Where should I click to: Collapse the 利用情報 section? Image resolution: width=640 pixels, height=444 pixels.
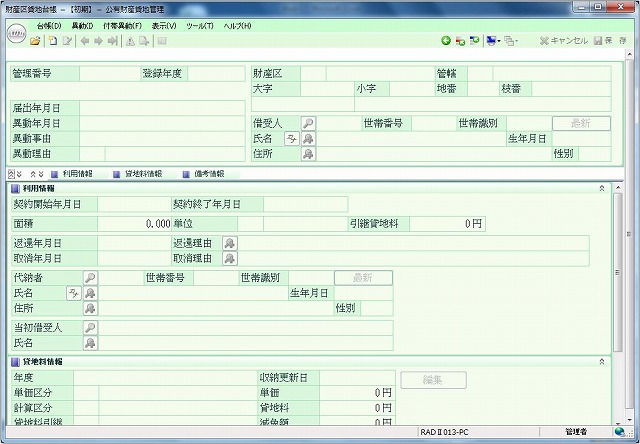click(x=601, y=188)
